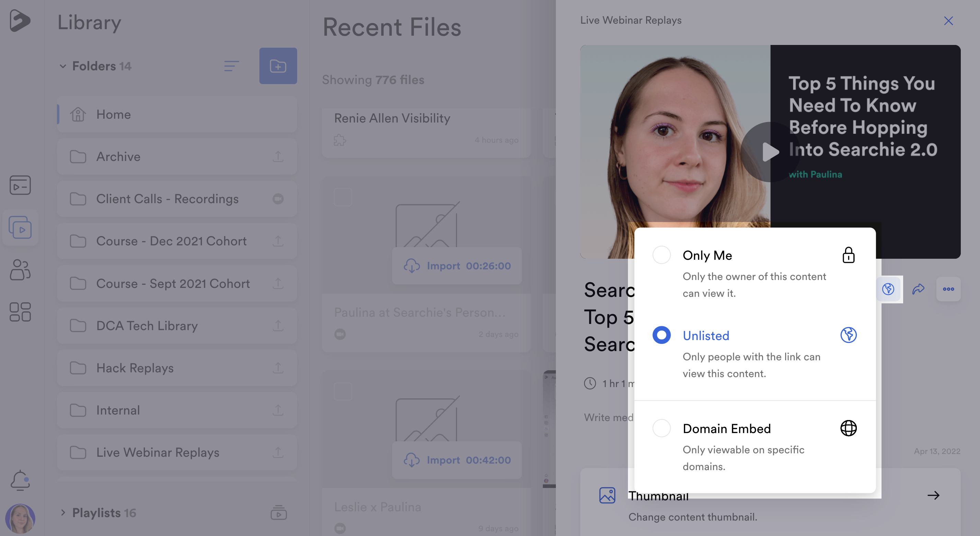Click the lock icon beside Only Me
Viewport: 980px width, 536px height.
848,255
